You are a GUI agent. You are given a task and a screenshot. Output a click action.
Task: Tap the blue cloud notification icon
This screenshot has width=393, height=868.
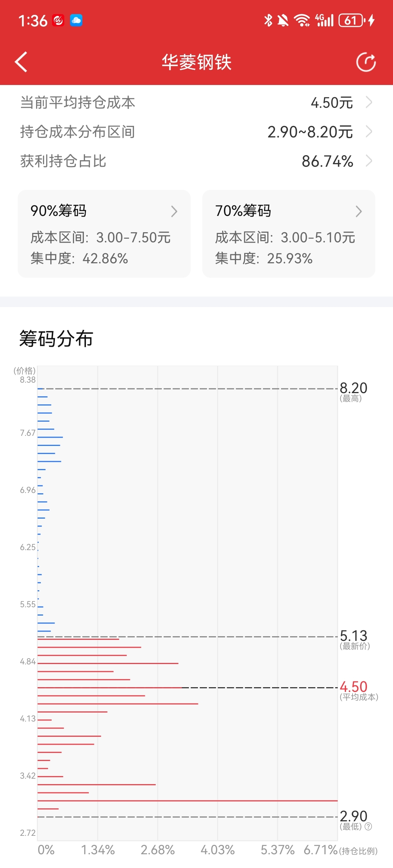click(x=76, y=20)
